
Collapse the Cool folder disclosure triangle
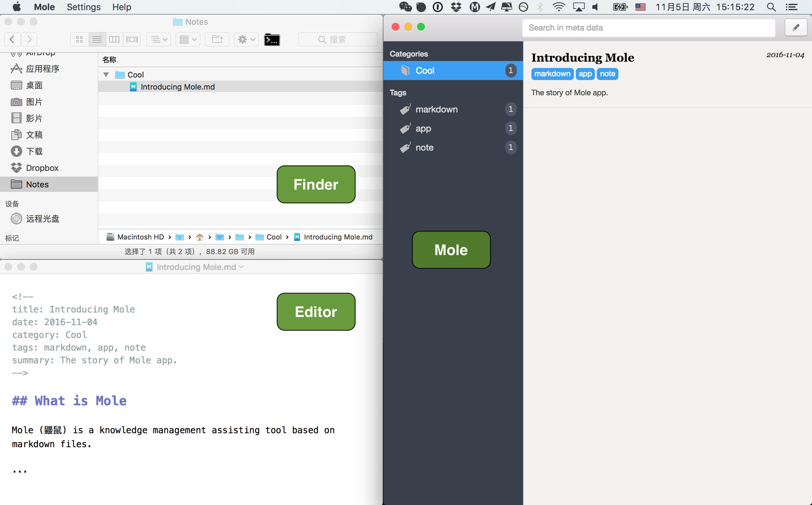[x=106, y=75]
